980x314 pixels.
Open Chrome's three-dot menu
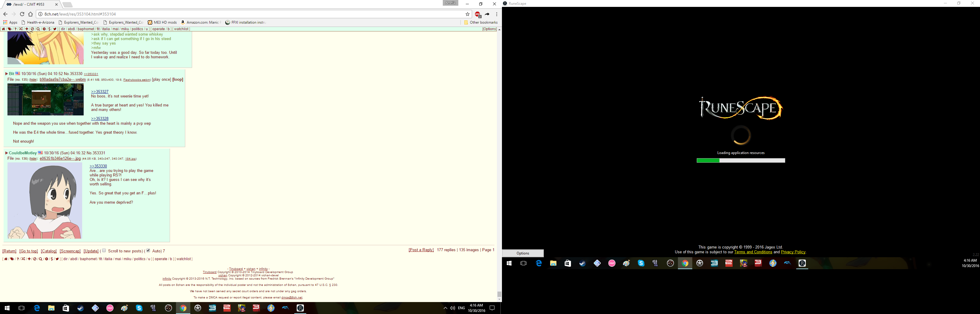tap(497, 14)
